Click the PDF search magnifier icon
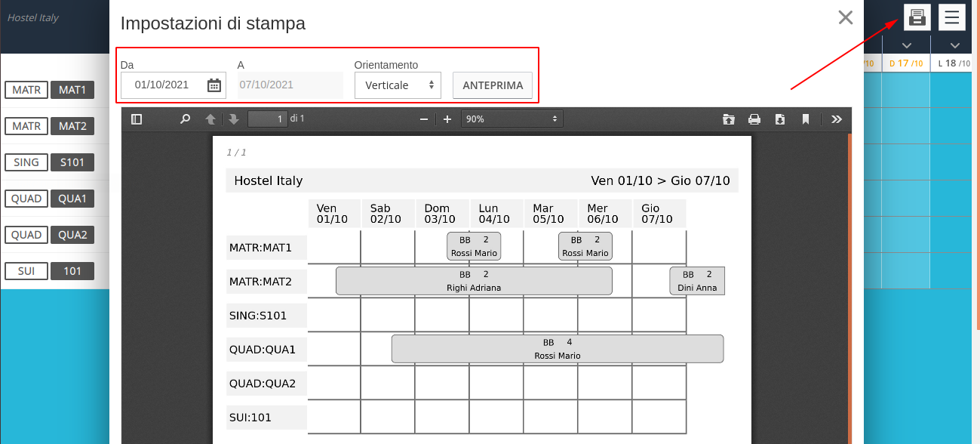The image size is (980, 444). (x=185, y=119)
